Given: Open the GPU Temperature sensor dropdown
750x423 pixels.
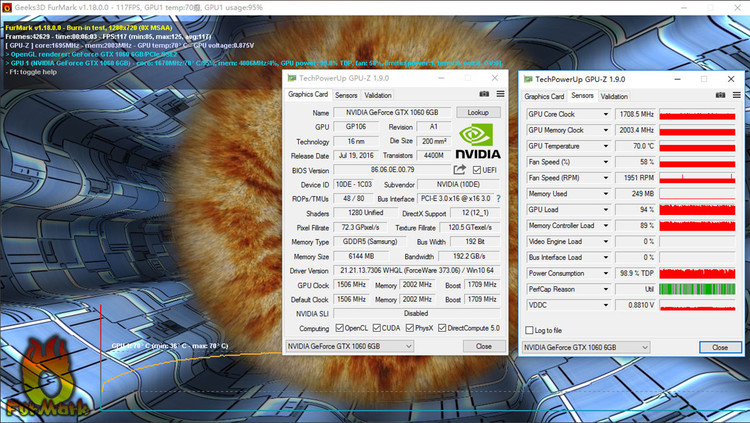Looking at the screenshot, I should (x=606, y=146).
